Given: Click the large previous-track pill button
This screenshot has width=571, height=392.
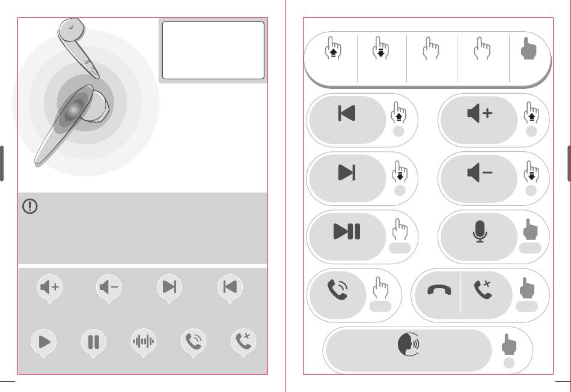Looking at the screenshot, I should [347, 120].
